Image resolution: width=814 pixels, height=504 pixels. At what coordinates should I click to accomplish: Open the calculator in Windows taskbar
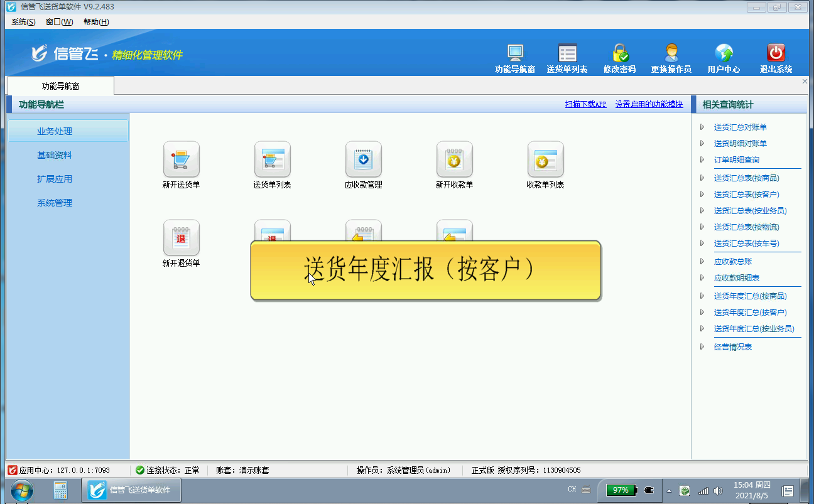[x=60, y=490]
